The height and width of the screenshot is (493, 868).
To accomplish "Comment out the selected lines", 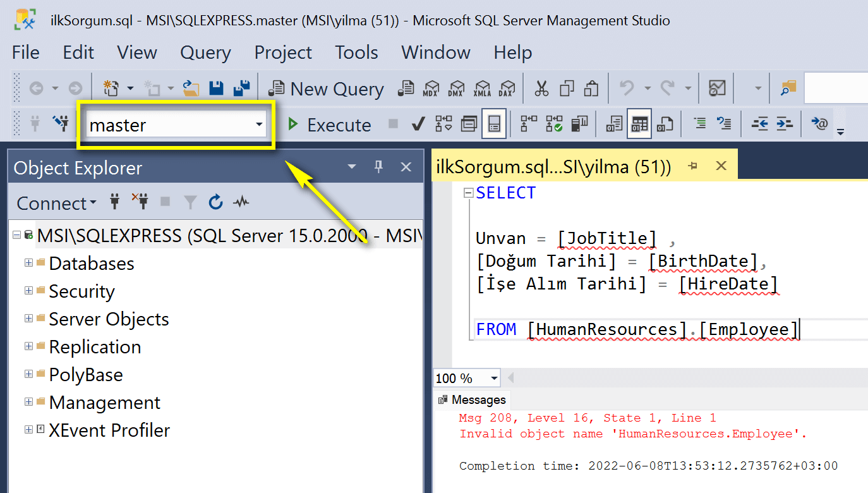I will 699,124.
